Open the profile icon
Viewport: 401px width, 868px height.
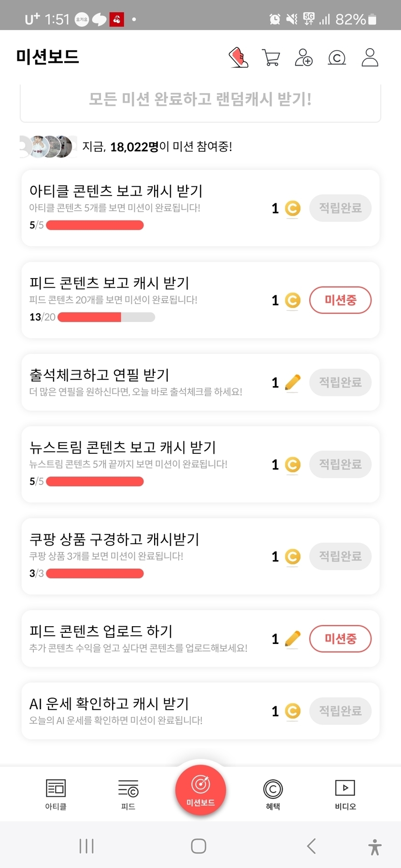point(370,57)
